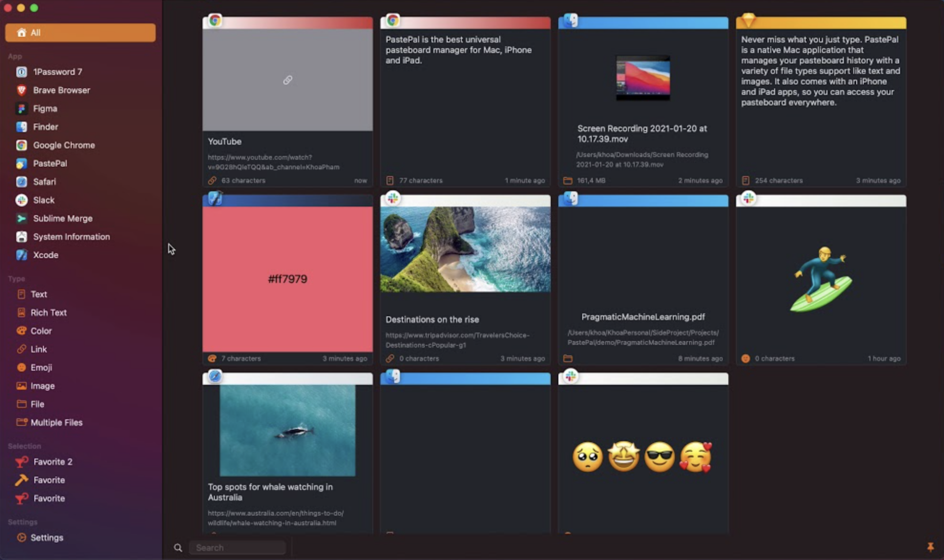Open Google Chrome app filter
The width and height of the screenshot is (944, 560).
click(65, 145)
